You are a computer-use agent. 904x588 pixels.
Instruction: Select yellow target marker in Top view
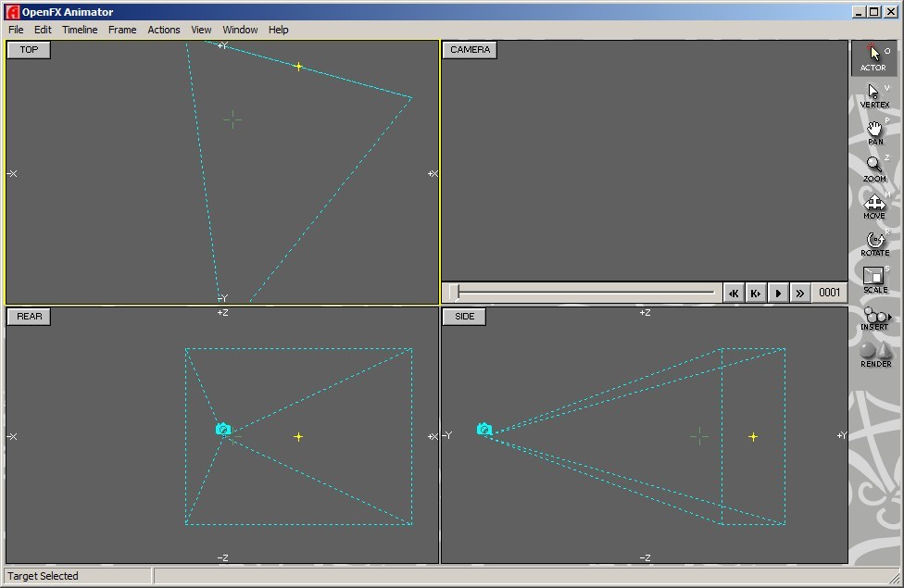click(298, 67)
